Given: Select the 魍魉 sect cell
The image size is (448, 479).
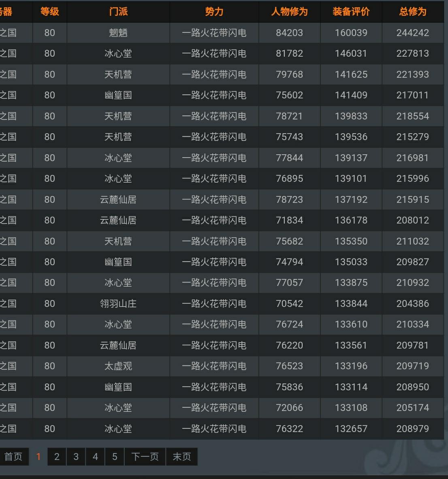Looking at the screenshot, I should (x=118, y=33).
